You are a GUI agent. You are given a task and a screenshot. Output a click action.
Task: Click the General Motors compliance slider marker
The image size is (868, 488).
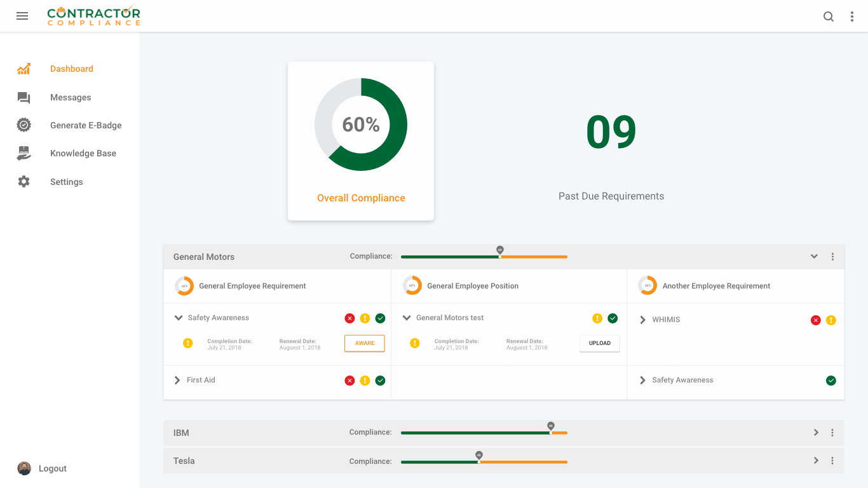(x=500, y=252)
